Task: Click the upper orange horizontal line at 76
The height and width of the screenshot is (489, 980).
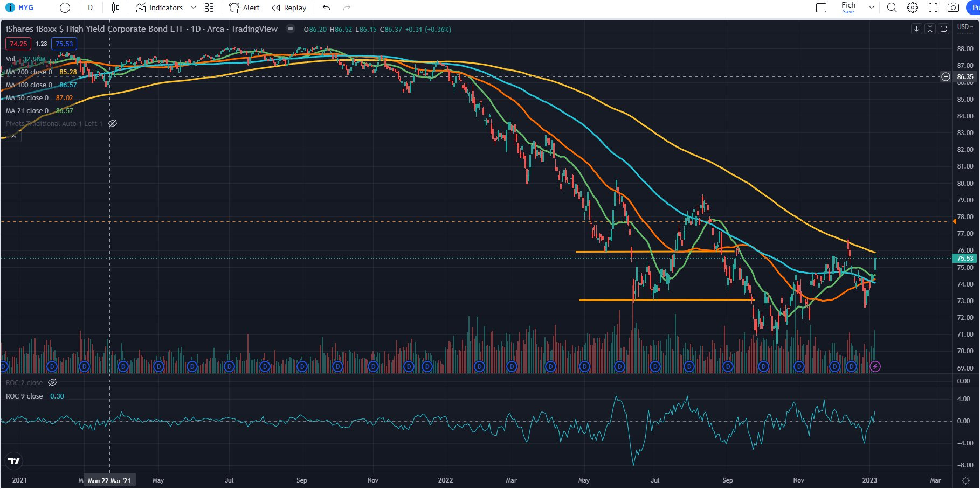Action: coord(655,252)
